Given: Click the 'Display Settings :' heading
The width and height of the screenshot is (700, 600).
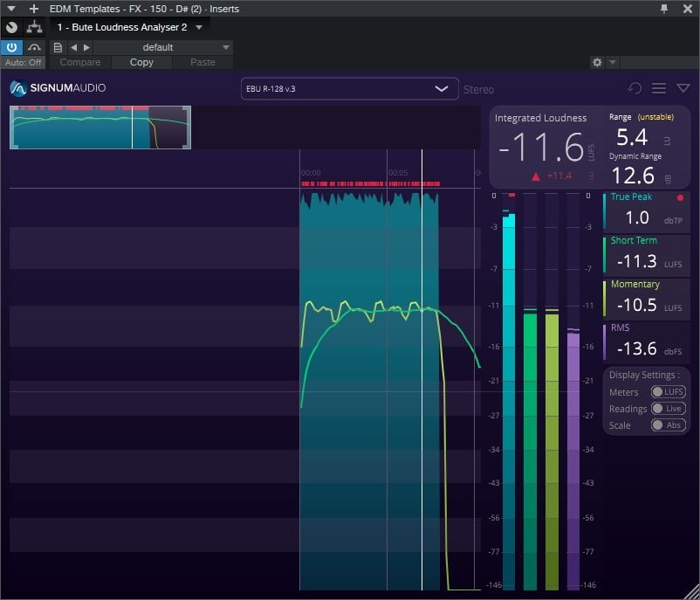Looking at the screenshot, I should [644, 376].
